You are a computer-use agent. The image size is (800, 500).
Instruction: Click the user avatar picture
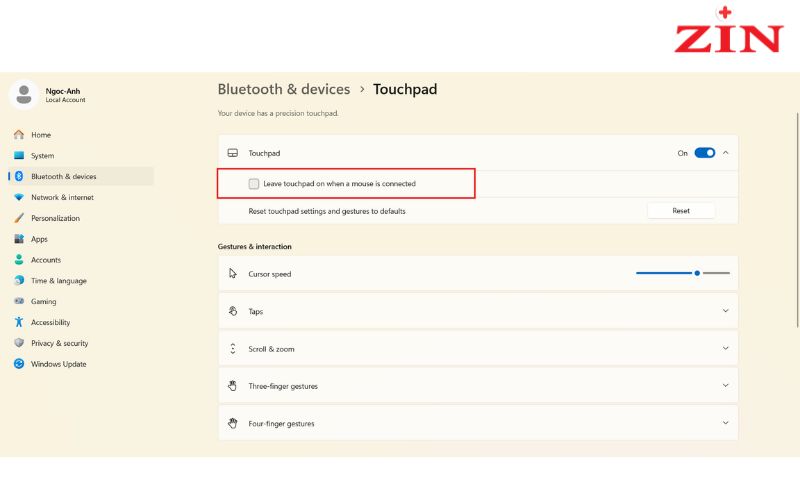tap(23, 94)
